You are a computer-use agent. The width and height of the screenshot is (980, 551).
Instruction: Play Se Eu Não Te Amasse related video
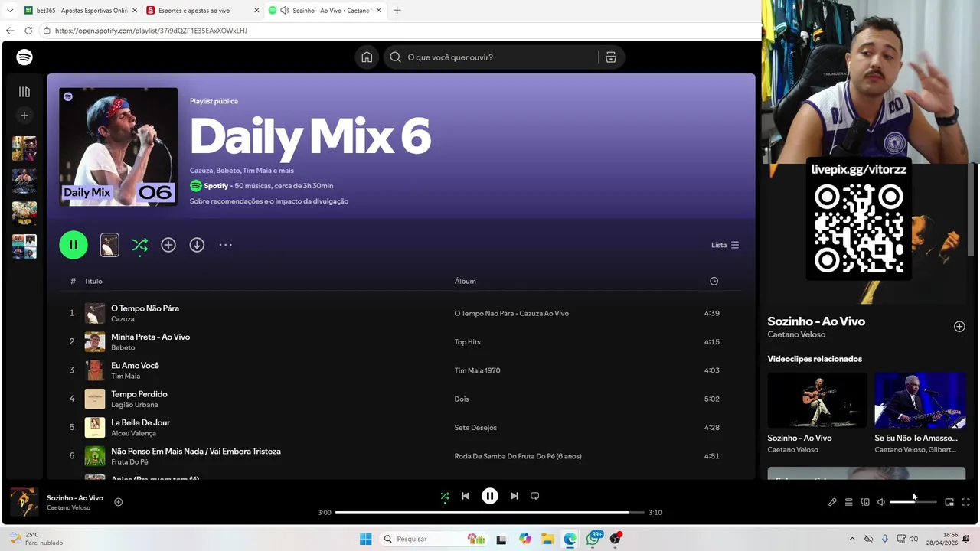(x=920, y=400)
